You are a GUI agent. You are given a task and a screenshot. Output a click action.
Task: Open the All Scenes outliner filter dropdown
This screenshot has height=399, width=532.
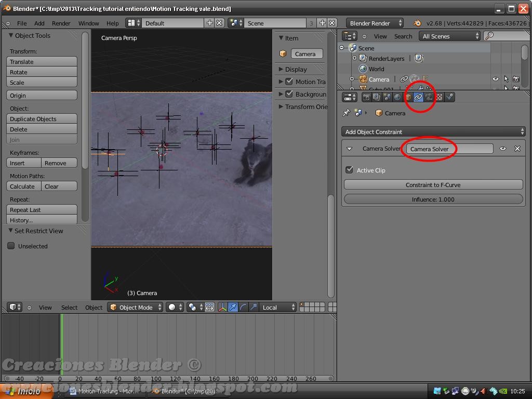[x=449, y=36]
